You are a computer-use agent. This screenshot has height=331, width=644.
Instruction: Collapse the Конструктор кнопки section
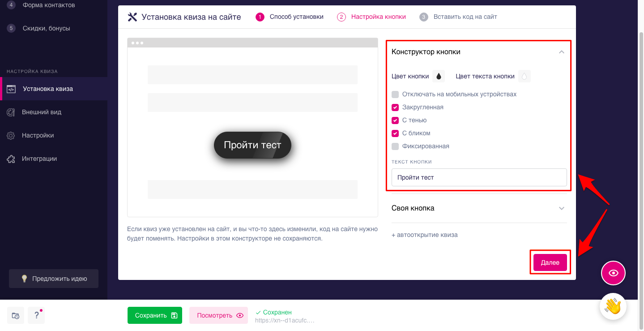click(562, 52)
